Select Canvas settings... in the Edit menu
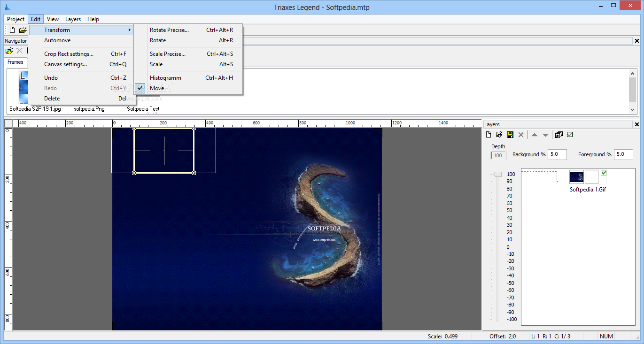644x344 pixels. pos(65,64)
